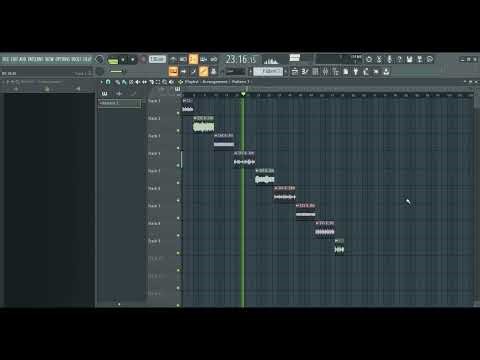Open the Playlist options menu arrow
480x360 pixels.
[x=102, y=82]
